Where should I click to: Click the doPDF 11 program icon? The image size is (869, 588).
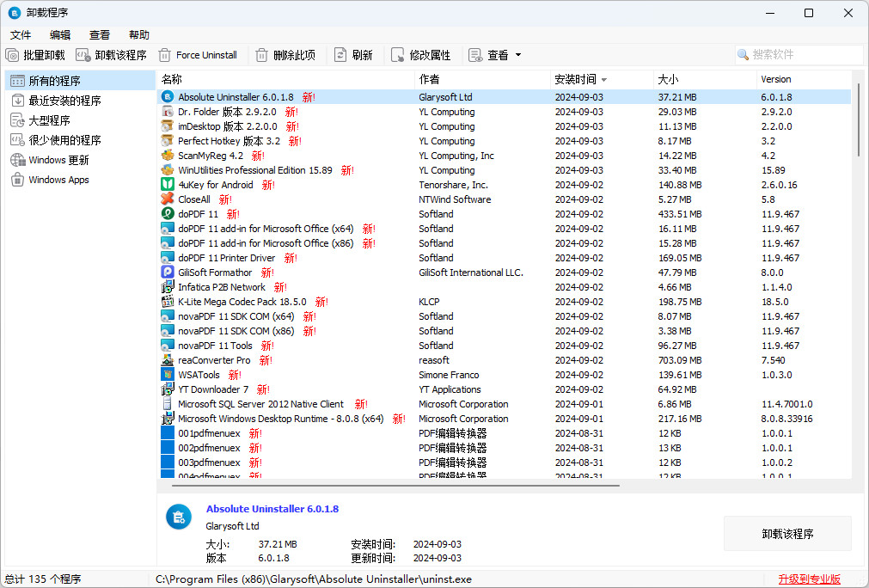[x=168, y=214]
